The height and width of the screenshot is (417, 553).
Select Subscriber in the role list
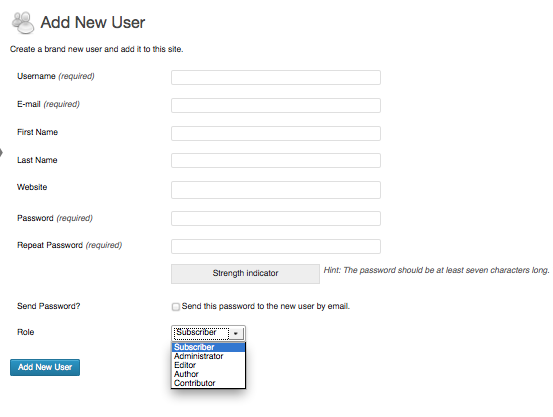click(x=208, y=347)
